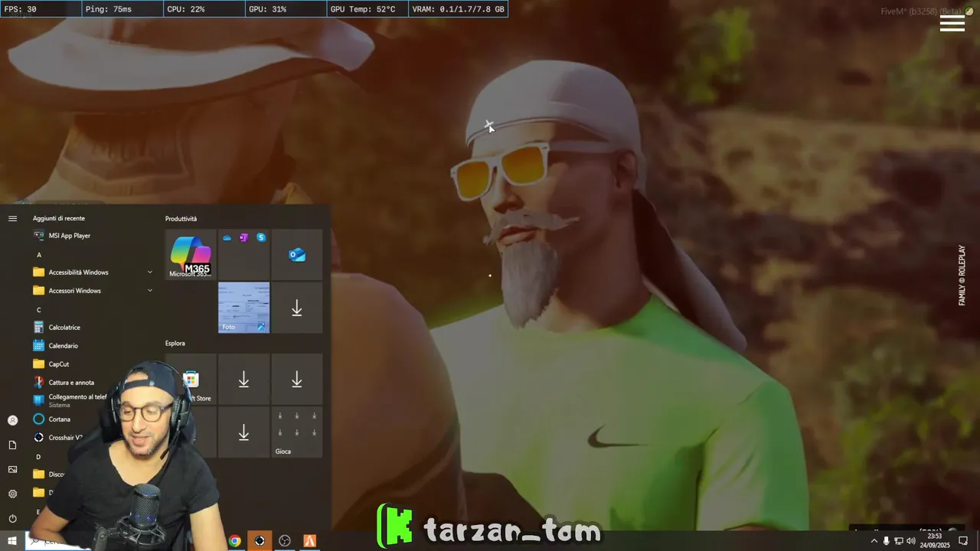Jump using letter C section header
Screen dimensions: 980x551
pos(39,310)
